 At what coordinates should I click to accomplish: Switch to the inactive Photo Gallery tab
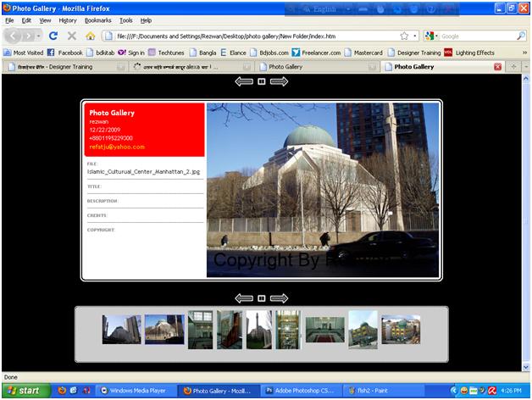[x=317, y=67]
